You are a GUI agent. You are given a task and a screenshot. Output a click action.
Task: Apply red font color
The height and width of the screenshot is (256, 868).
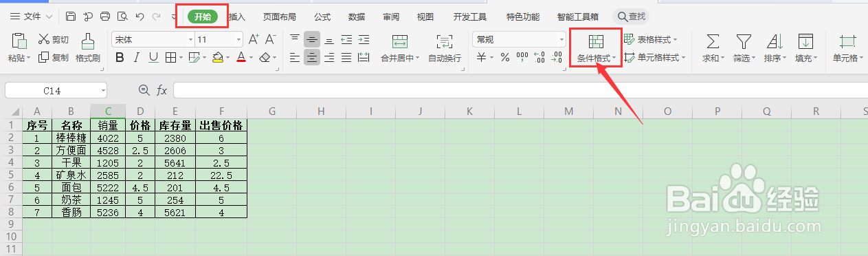(241, 58)
